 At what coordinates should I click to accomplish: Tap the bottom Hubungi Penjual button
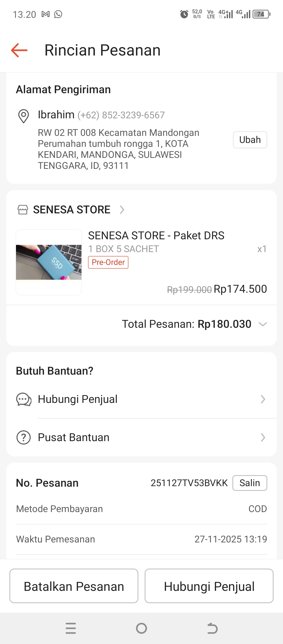[x=209, y=586]
